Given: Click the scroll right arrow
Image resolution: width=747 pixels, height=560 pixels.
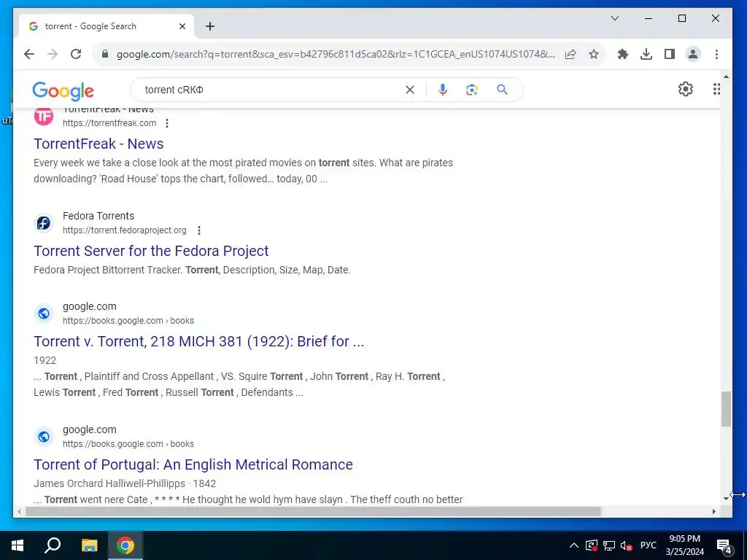Looking at the screenshot, I should 713,511.
